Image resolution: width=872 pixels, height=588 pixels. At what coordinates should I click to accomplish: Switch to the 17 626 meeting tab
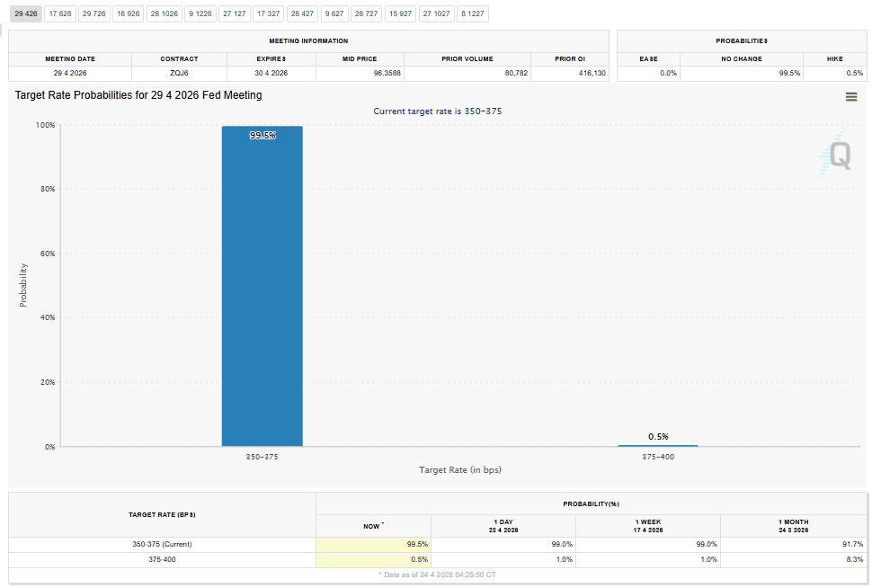coord(60,14)
